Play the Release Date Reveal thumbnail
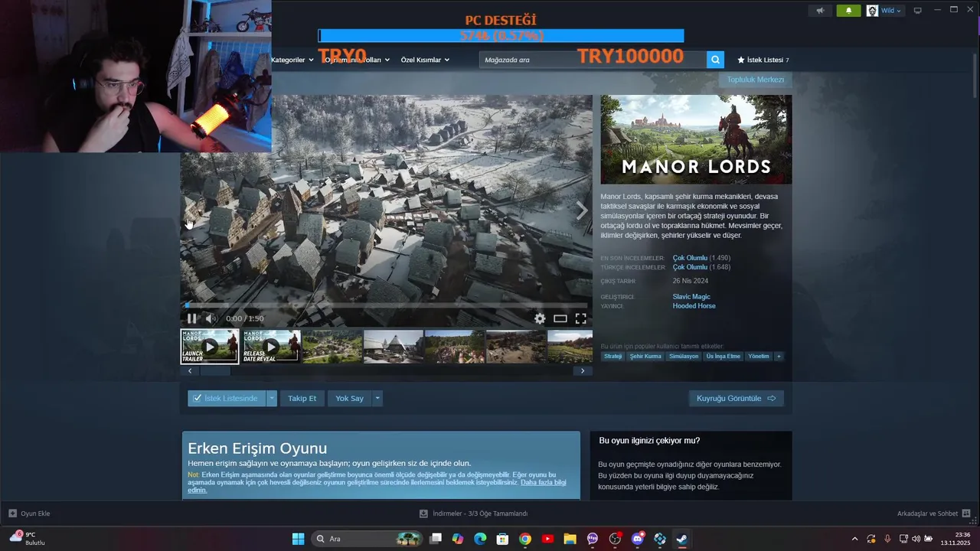980x551 pixels. (x=271, y=346)
